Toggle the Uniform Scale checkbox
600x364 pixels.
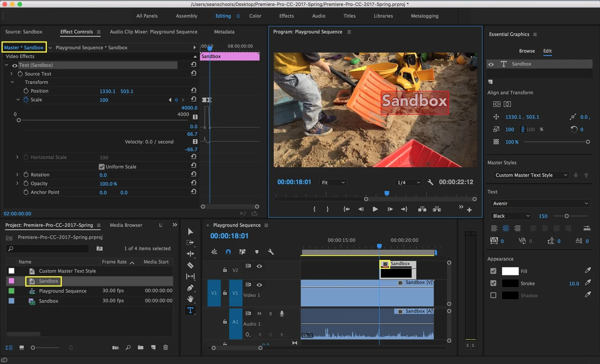(102, 167)
